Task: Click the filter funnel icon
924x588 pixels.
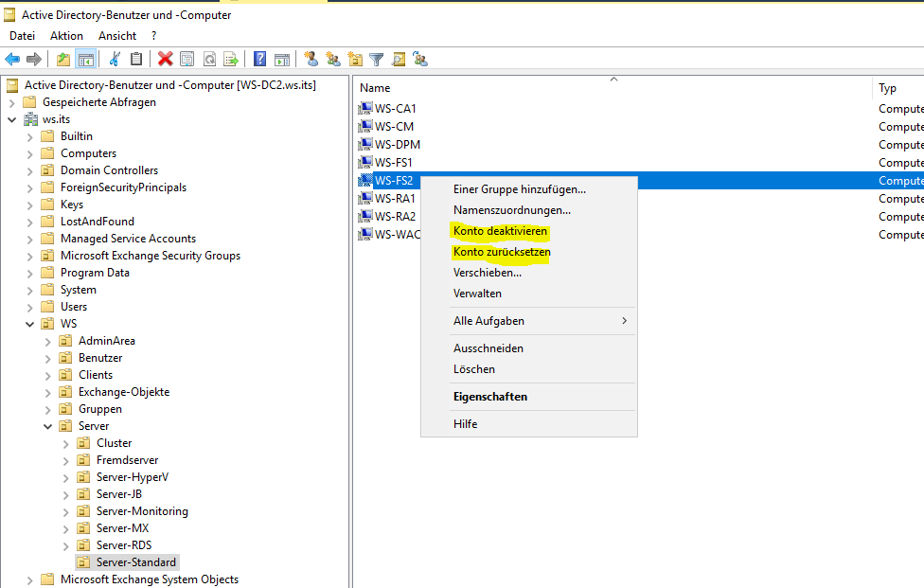Action: 377,59
